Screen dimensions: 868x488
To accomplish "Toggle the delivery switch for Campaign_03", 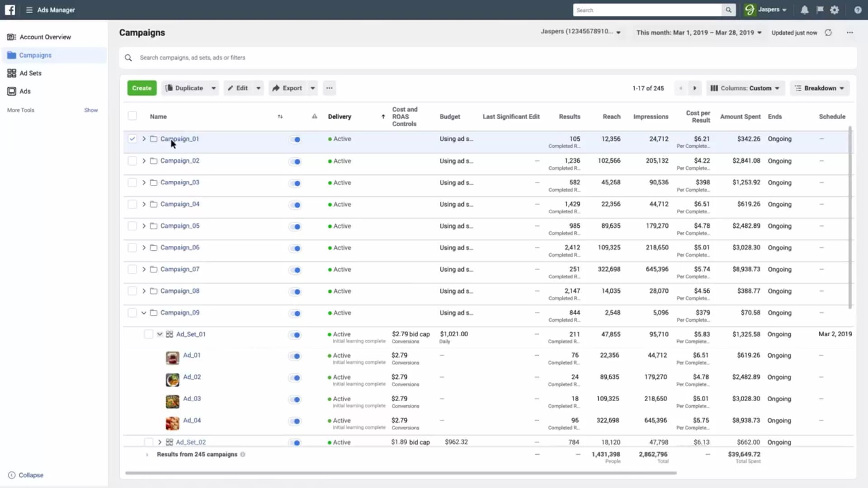I will (295, 183).
